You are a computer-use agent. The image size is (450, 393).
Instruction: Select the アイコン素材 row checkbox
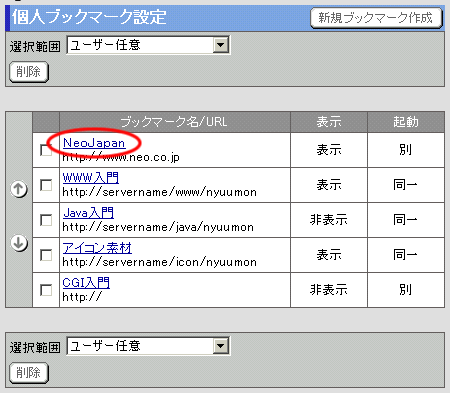pyautogui.click(x=46, y=255)
